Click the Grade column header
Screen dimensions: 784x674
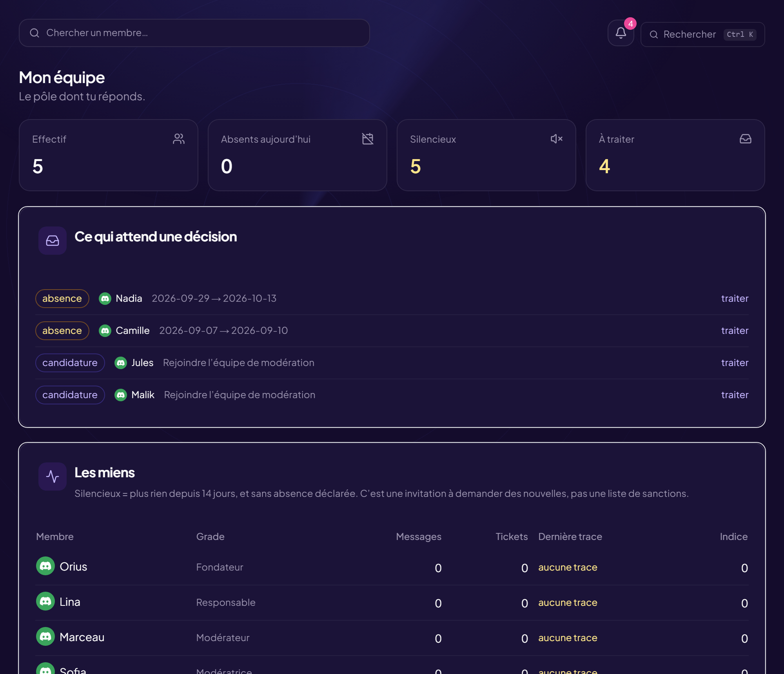coord(211,537)
